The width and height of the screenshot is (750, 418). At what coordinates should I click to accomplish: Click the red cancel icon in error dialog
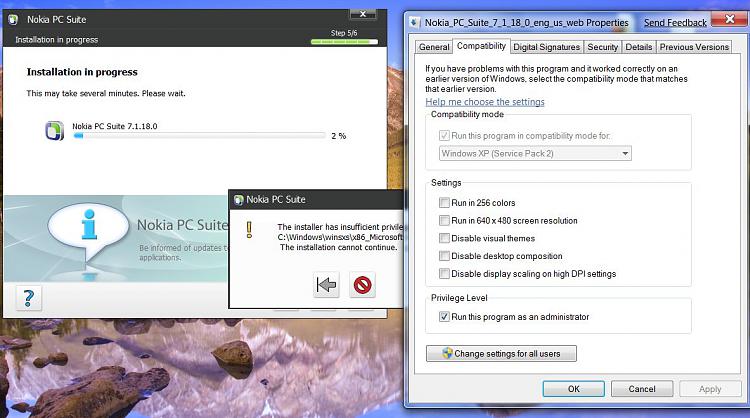coord(362,285)
